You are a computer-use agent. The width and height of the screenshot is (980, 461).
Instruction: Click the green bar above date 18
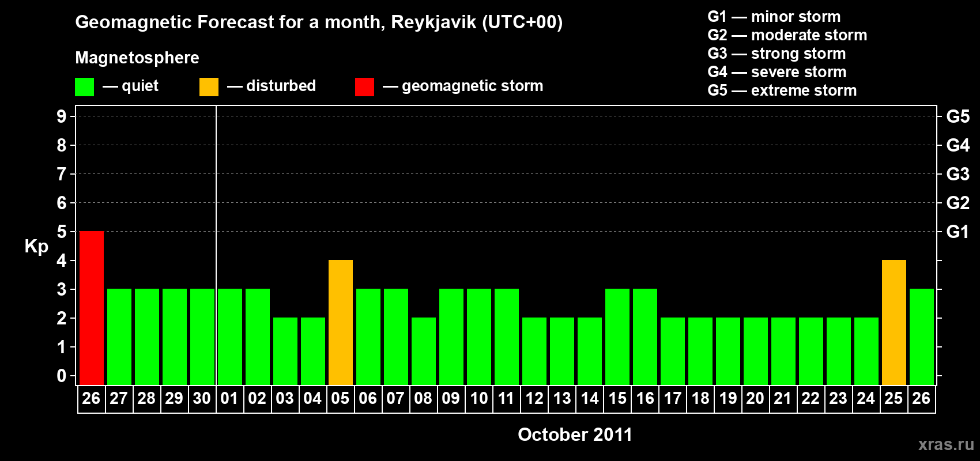[x=700, y=351]
